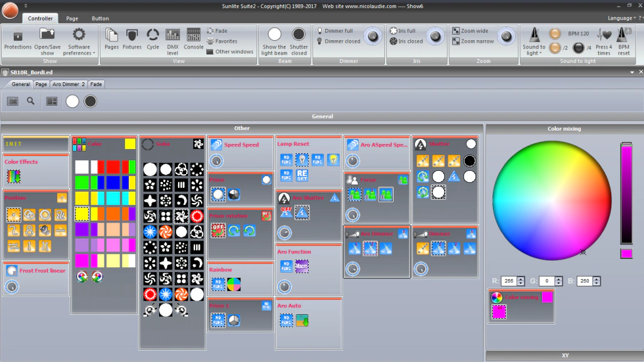Viewport: 644px width, 362px height.
Task: Open the Fixtures view icon
Action: [132, 35]
